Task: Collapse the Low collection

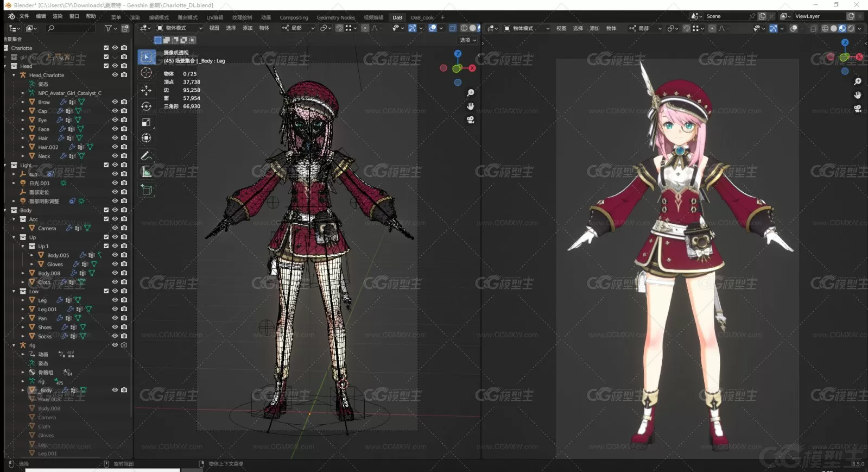Action: [14, 291]
